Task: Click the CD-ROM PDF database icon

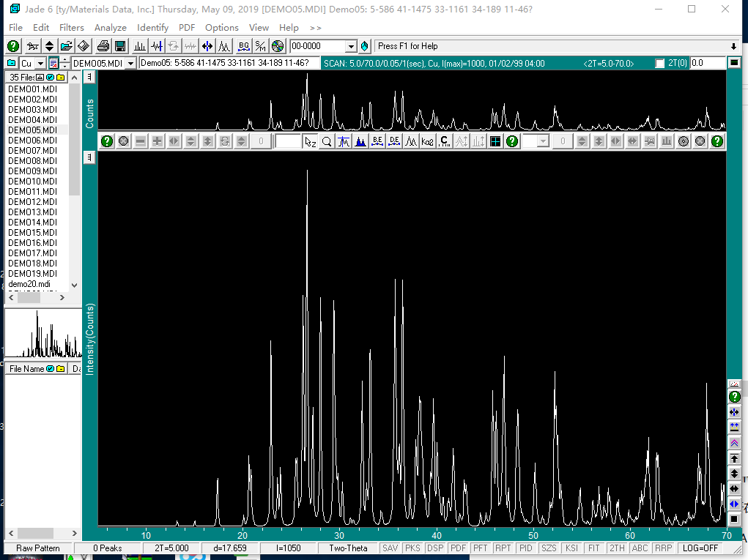Action: pyautogui.click(x=278, y=46)
